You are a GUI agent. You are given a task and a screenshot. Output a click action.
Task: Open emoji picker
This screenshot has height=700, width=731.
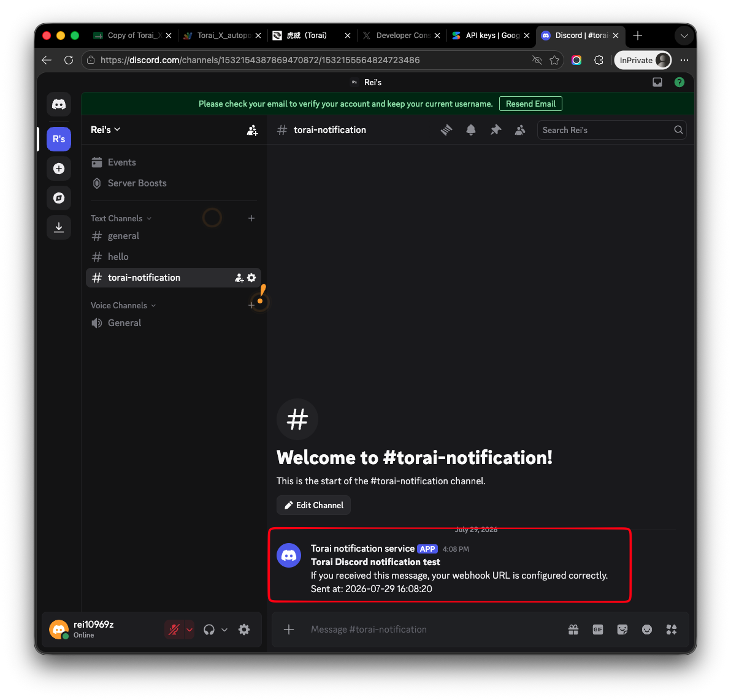[646, 630]
